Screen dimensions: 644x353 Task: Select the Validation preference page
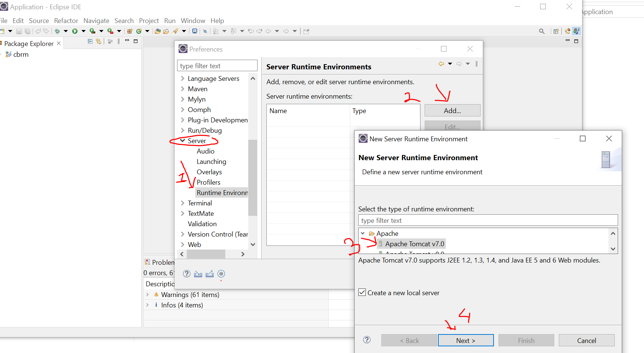[x=202, y=224]
